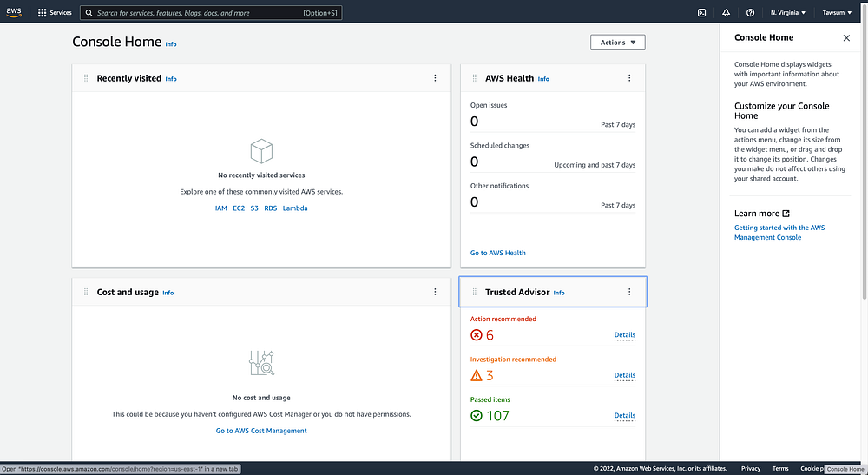The image size is (868, 475).
Task: Open the Trusted Advisor widget options menu
Action: click(x=629, y=292)
